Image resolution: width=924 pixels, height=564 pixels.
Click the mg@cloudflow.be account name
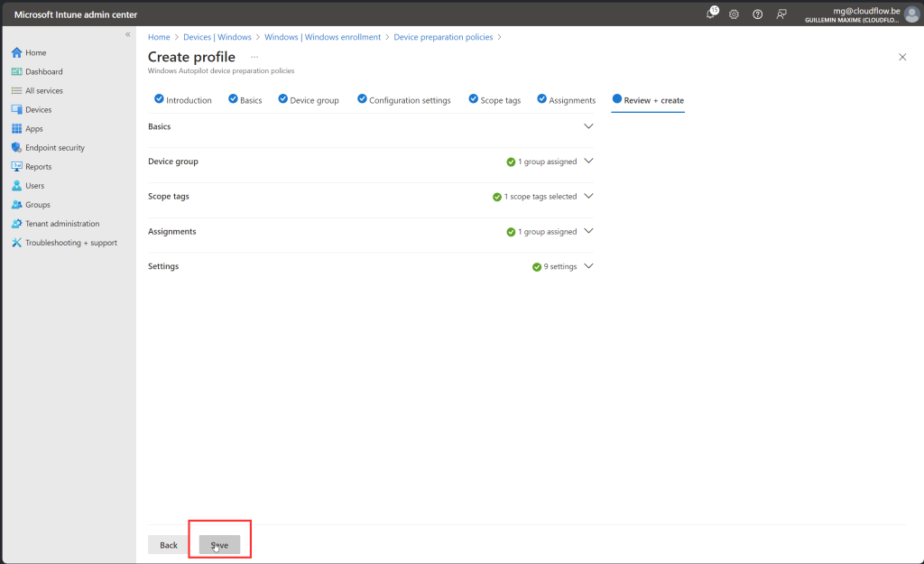pyautogui.click(x=866, y=11)
